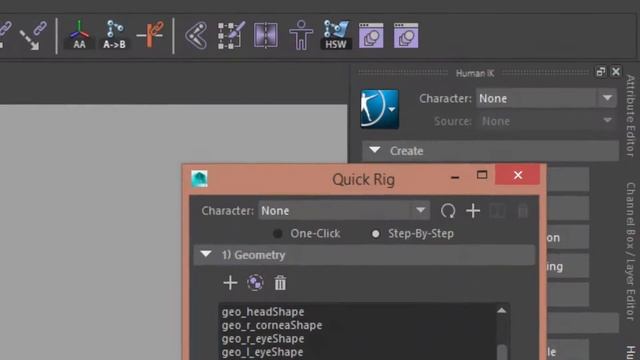Image resolution: width=640 pixels, height=360 pixels.
Task: Click the select all meshes icon
Action: click(255, 283)
